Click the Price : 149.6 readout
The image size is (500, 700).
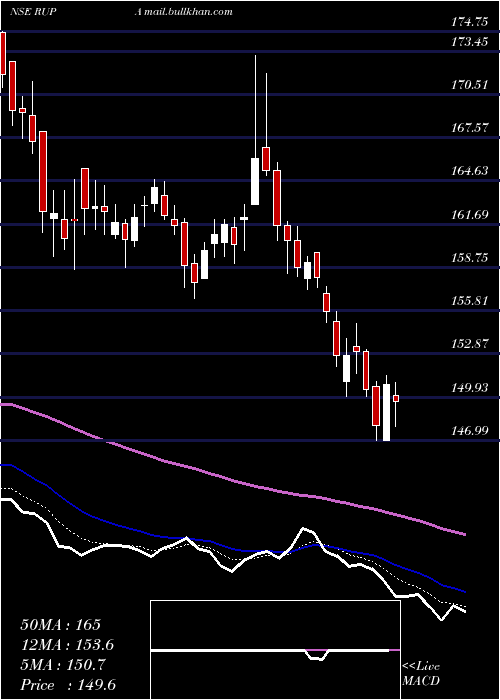(x=68, y=685)
